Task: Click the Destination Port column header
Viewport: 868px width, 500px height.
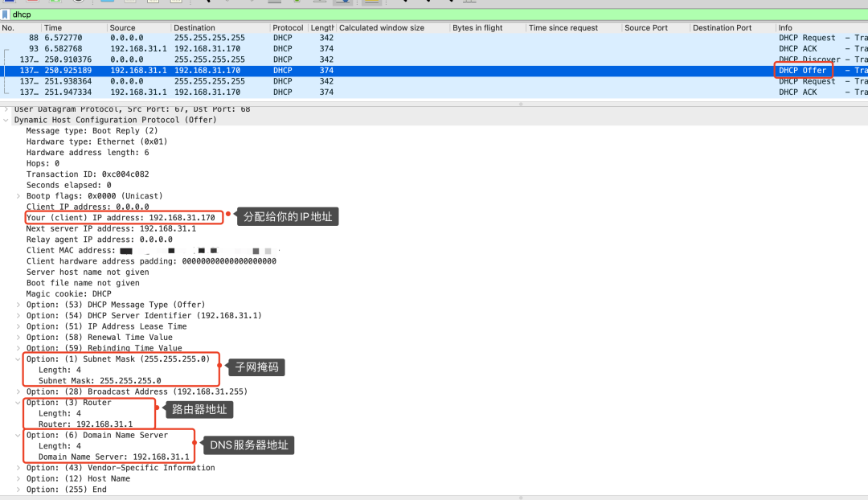Action: pyautogui.click(x=733, y=27)
